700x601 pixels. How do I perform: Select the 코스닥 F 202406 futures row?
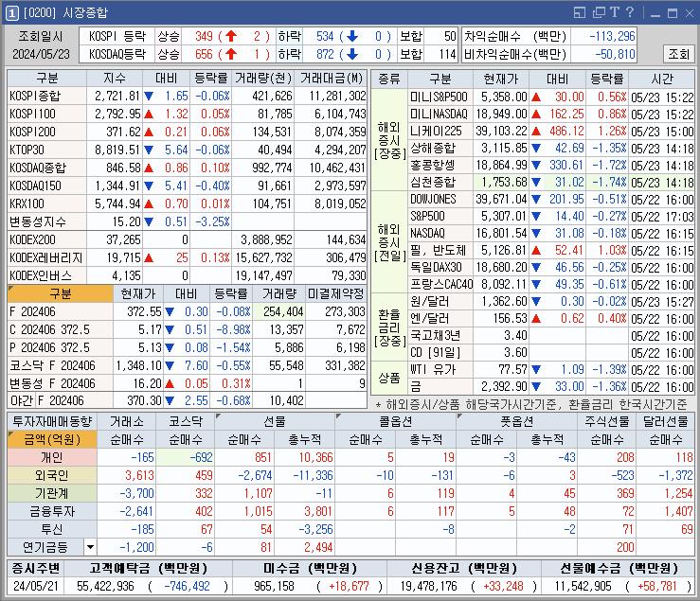tap(61, 365)
